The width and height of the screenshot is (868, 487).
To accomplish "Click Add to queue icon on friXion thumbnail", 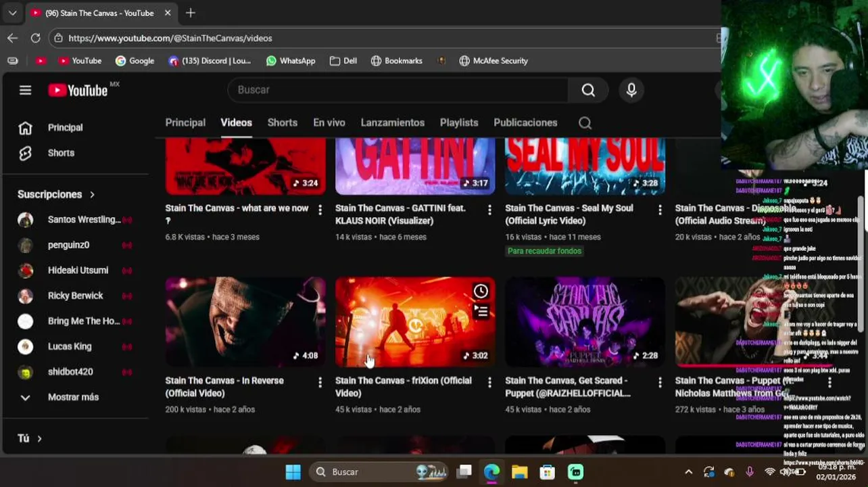I will click(x=481, y=311).
